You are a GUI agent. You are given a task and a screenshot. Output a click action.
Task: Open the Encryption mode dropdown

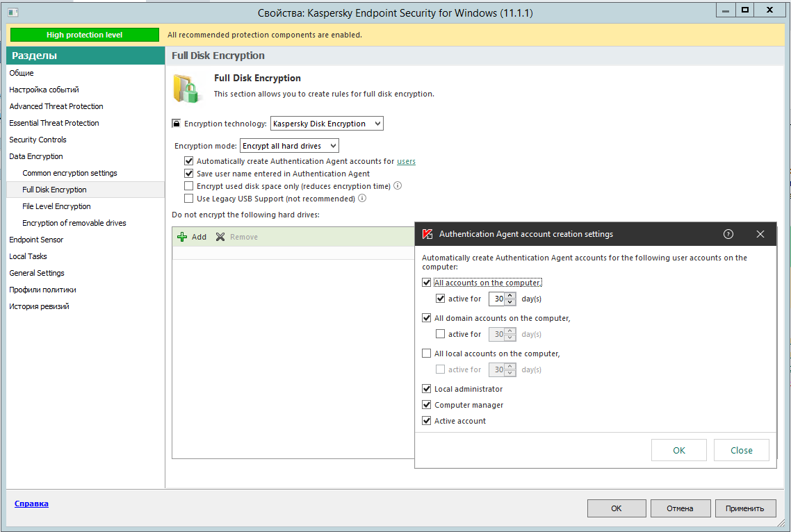[x=289, y=146]
